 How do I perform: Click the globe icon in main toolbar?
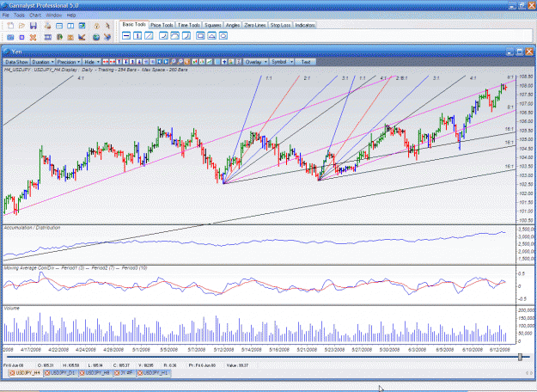(x=96, y=37)
